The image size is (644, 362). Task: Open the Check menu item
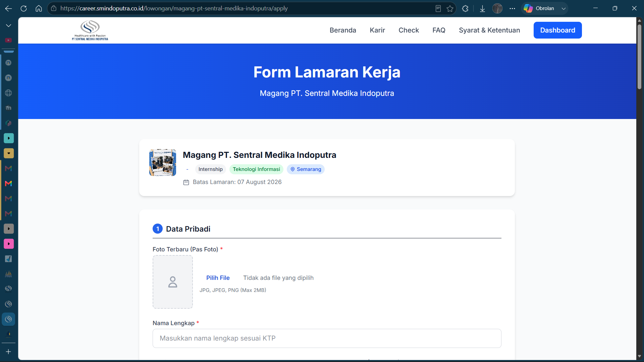(x=409, y=30)
